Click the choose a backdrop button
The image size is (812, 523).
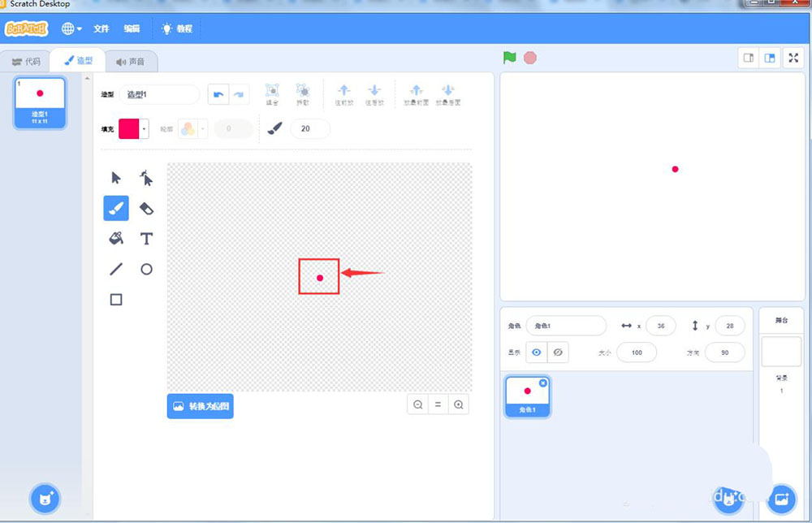point(781,499)
